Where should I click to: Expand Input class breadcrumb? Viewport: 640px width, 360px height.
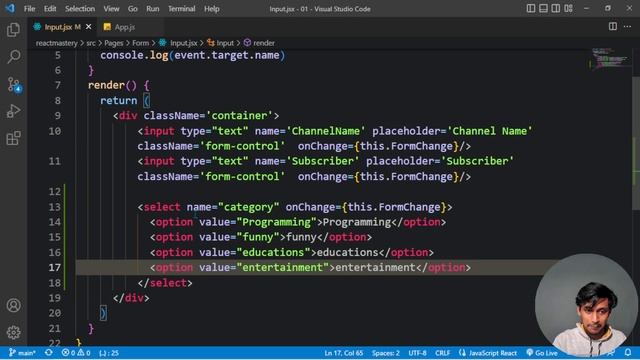pos(220,43)
